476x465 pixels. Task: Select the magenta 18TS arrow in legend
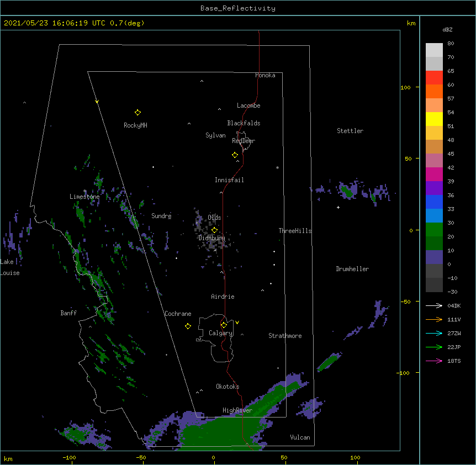pos(434,361)
